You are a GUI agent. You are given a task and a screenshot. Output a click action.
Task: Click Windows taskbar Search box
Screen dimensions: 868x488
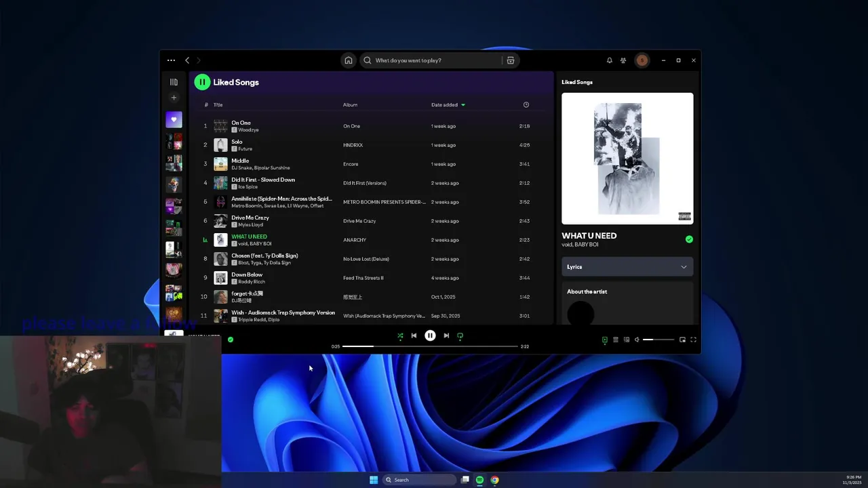tap(419, 480)
